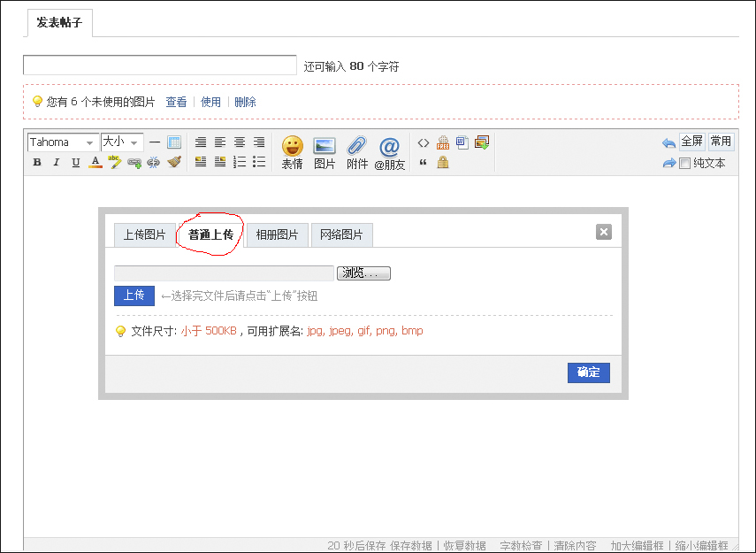Image resolution: width=756 pixels, height=553 pixels.
Task: Click the blue 上传 upload button
Action: click(x=134, y=296)
